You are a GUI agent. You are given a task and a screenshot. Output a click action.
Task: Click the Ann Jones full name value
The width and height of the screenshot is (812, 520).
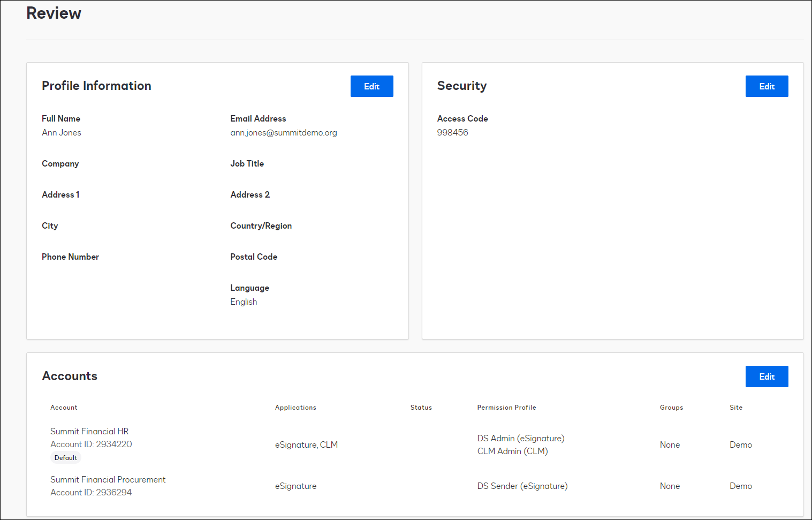point(62,133)
